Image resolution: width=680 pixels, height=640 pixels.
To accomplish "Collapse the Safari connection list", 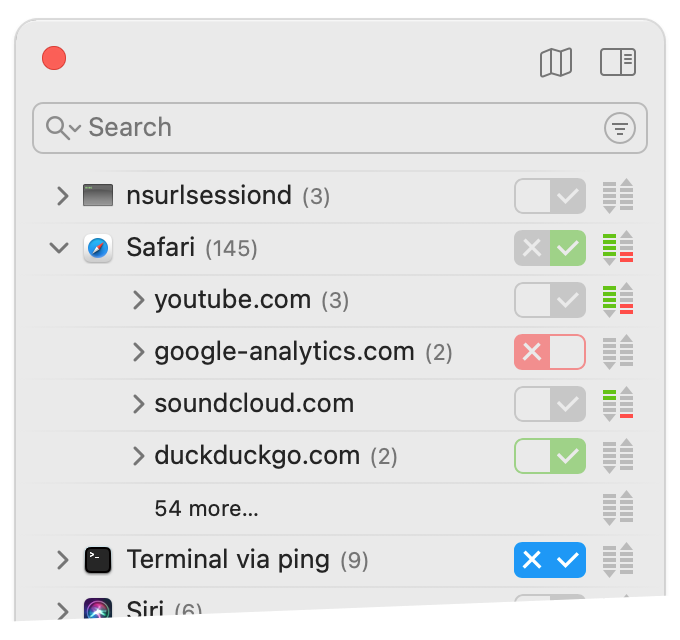I will pos(59,248).
